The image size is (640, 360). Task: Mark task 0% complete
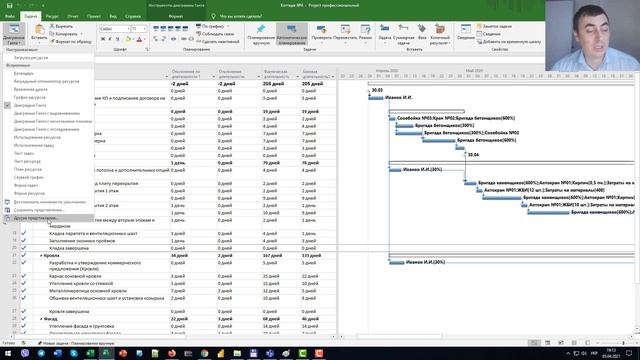coord(156,29)
